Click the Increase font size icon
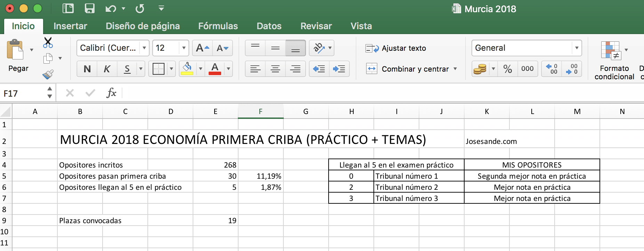The image size is (644, 251). pyautogui.click(x=202, y=48)
